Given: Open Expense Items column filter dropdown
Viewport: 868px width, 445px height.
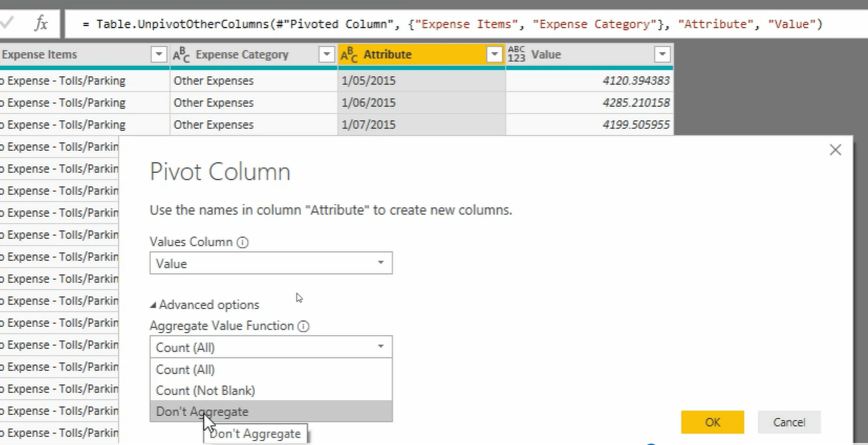Looking at the screenshot, I should click(x=159, y=54).
